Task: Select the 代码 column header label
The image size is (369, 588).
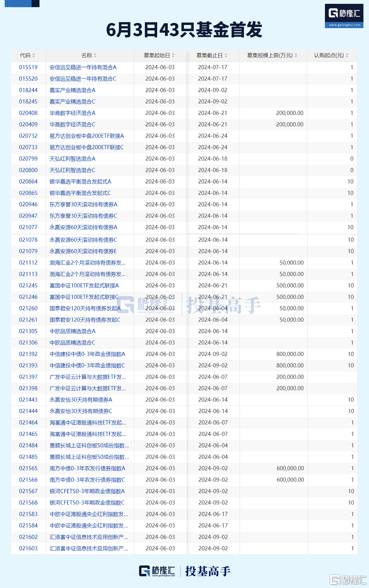Action: pos(25,55)
